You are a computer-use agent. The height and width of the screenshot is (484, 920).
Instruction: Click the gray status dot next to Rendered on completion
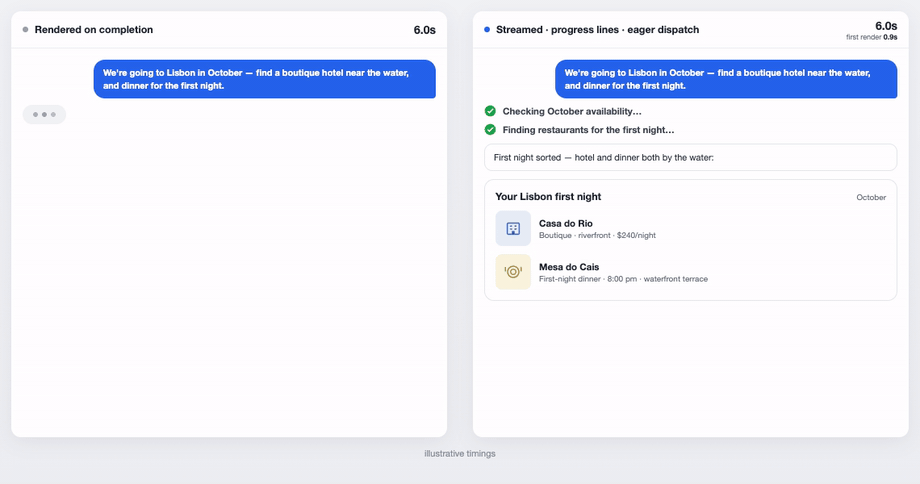(25, 29)
